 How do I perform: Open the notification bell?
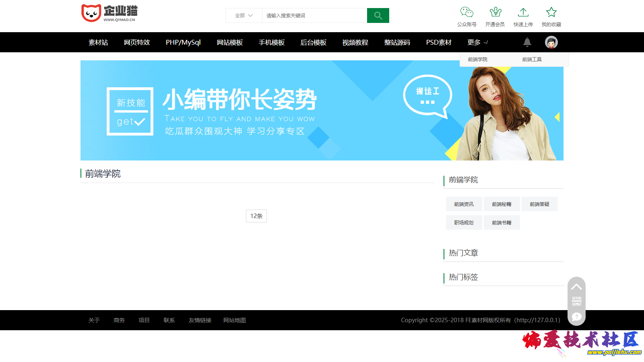[x=527, y=42]
